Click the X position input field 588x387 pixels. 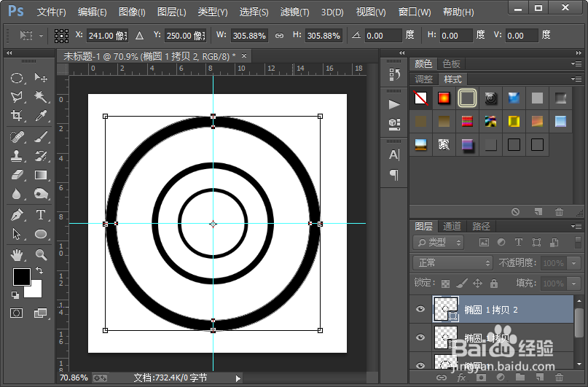108,36
